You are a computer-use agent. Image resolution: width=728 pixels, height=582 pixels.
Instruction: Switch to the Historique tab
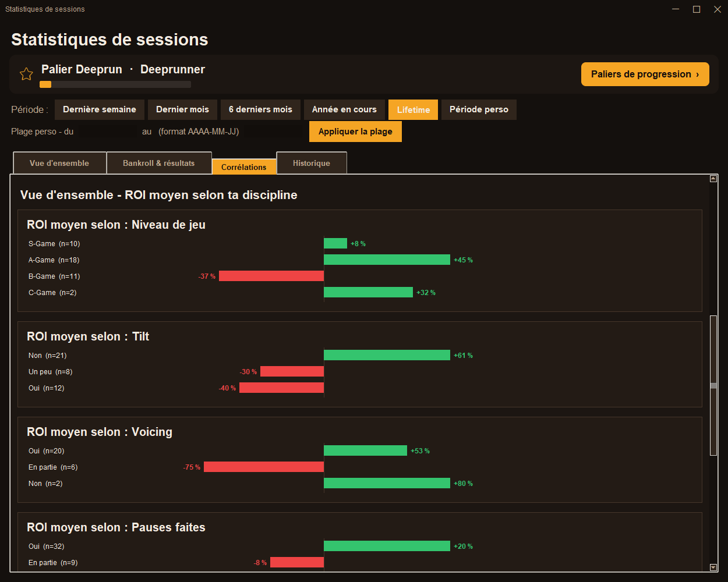(312, 163)
